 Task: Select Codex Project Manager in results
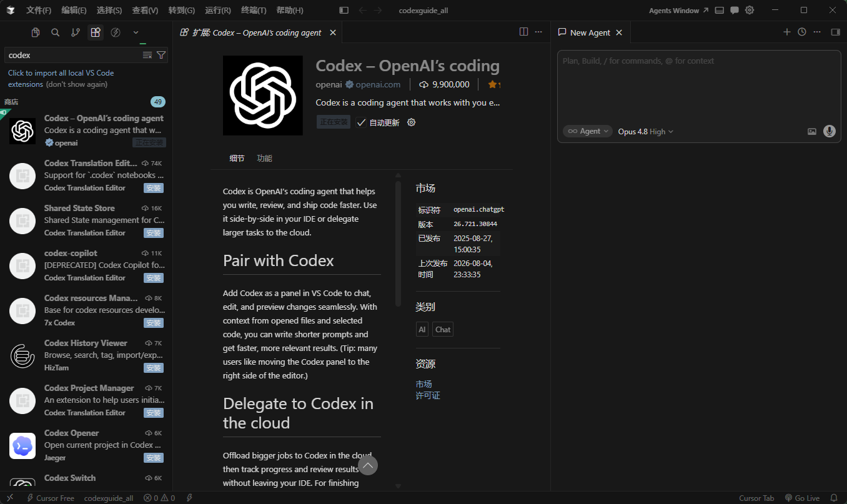[x=86, y=400]
